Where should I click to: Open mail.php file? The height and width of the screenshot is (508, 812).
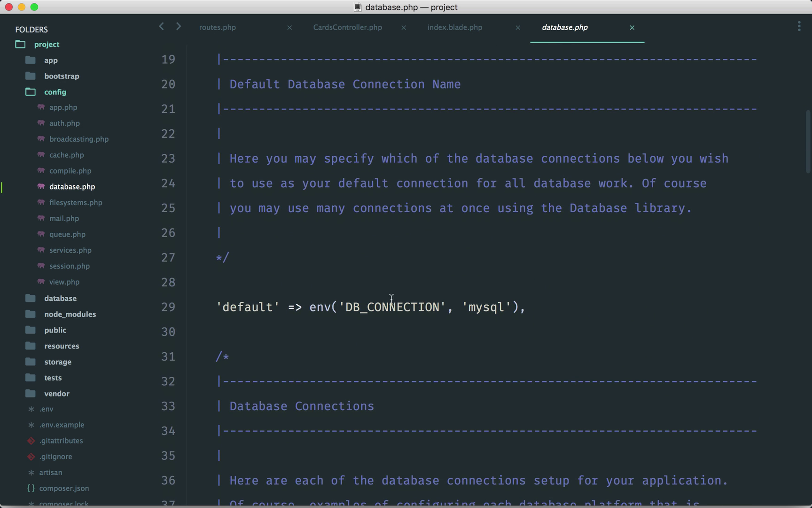coord(64,218)
